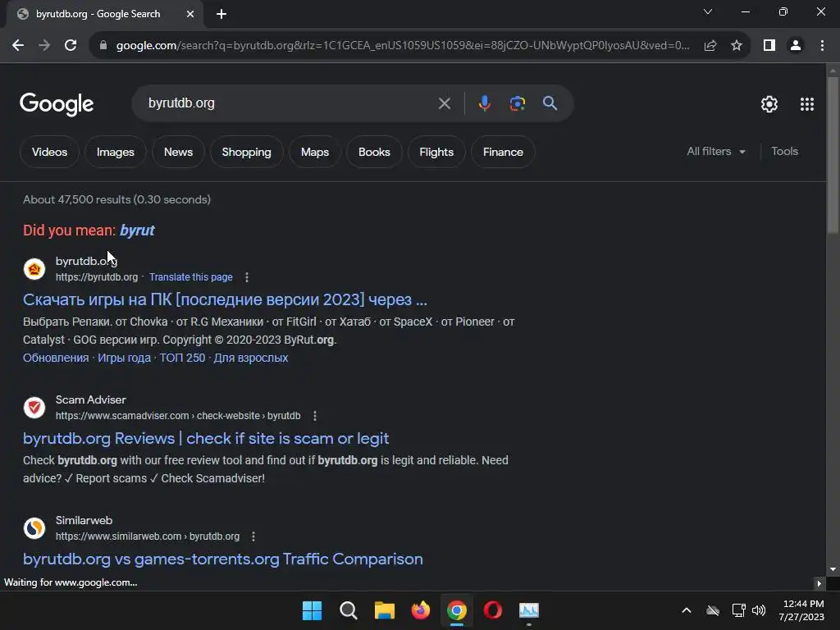This screenshot has width=840, height=630.
Task: Open taskbar volume control
Action: point(759,610)
